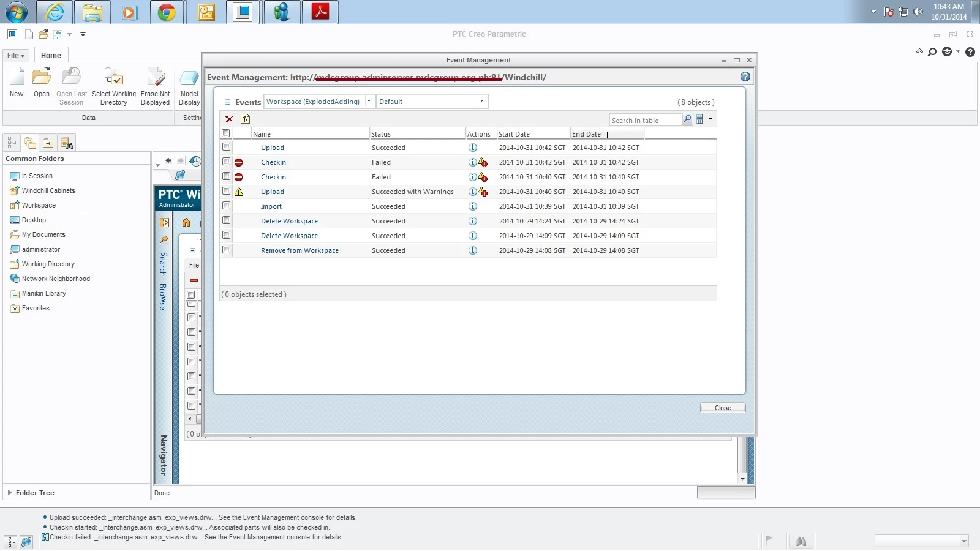This screenshot has width=980, height=551.
Task: Focus the Search in table field
Action: pyautogui.click(x=646, y=120)
